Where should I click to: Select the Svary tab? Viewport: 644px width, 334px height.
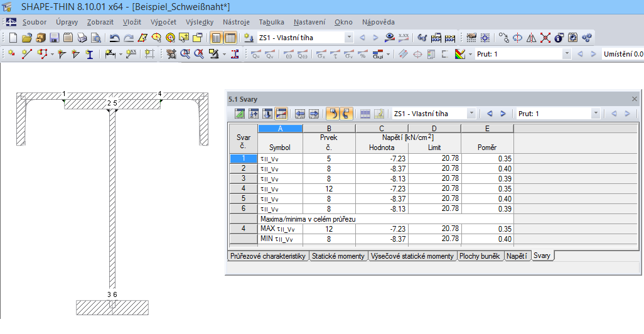[x=542, y=256]
